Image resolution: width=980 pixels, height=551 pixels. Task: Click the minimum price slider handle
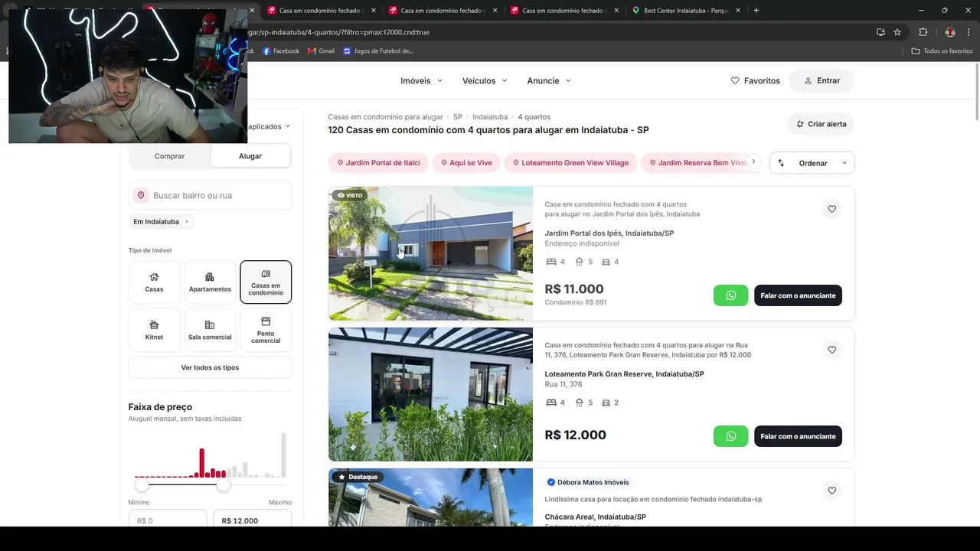142,484
